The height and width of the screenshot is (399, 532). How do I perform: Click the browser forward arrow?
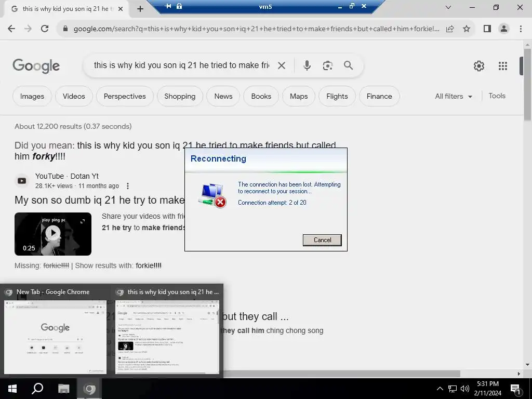28,29
